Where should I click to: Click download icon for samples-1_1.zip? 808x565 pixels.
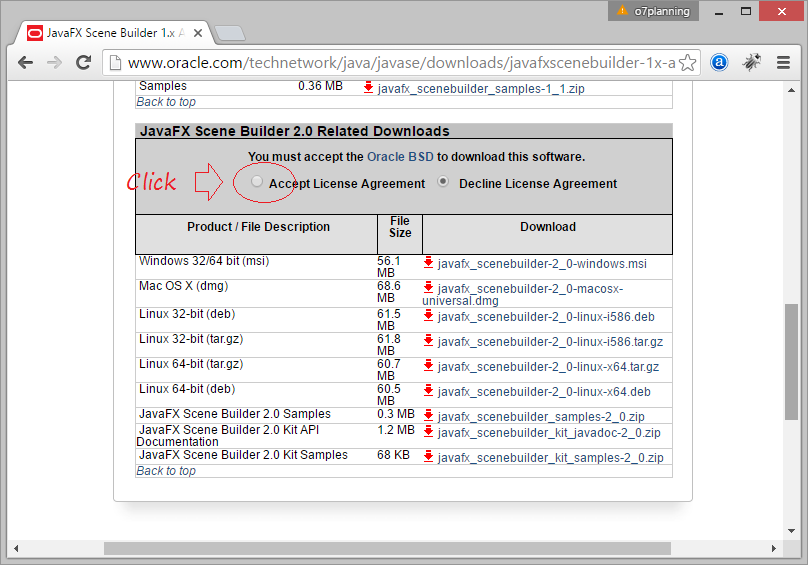(x=368, y=87)
